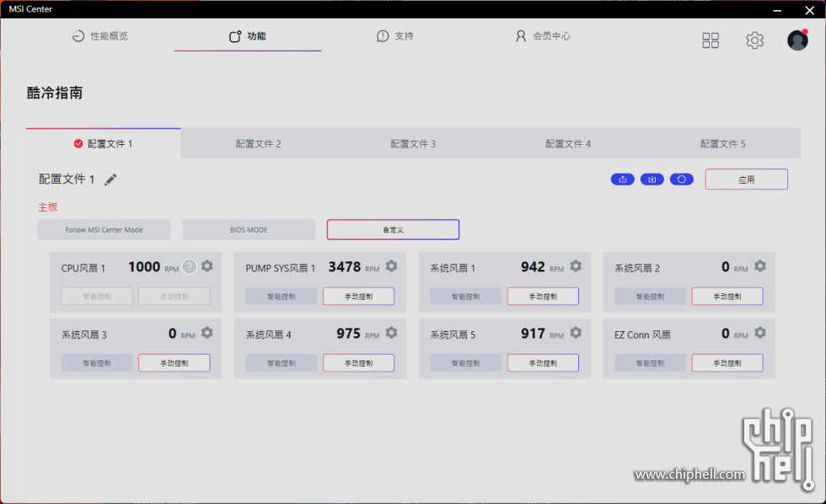The width and height of the screenshot is (826, 504).
Task: Close the MSI Center window
Action: point(810,10)
